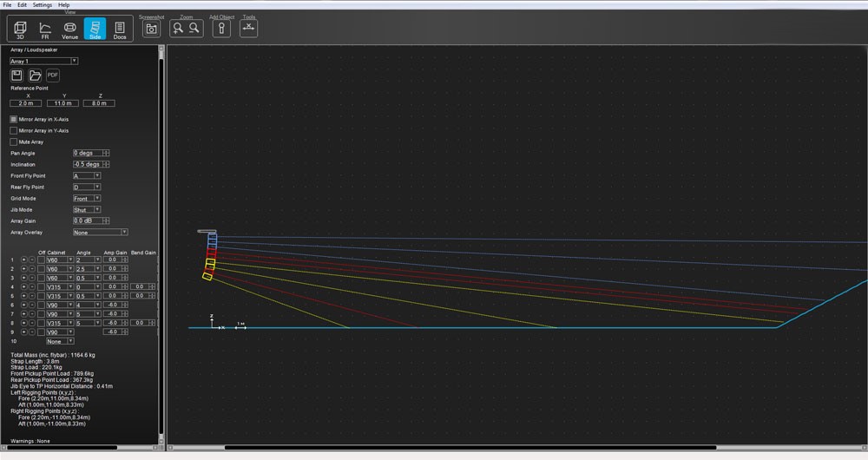Export array with the PDF button
868x460 pixels.
(53, 76)
